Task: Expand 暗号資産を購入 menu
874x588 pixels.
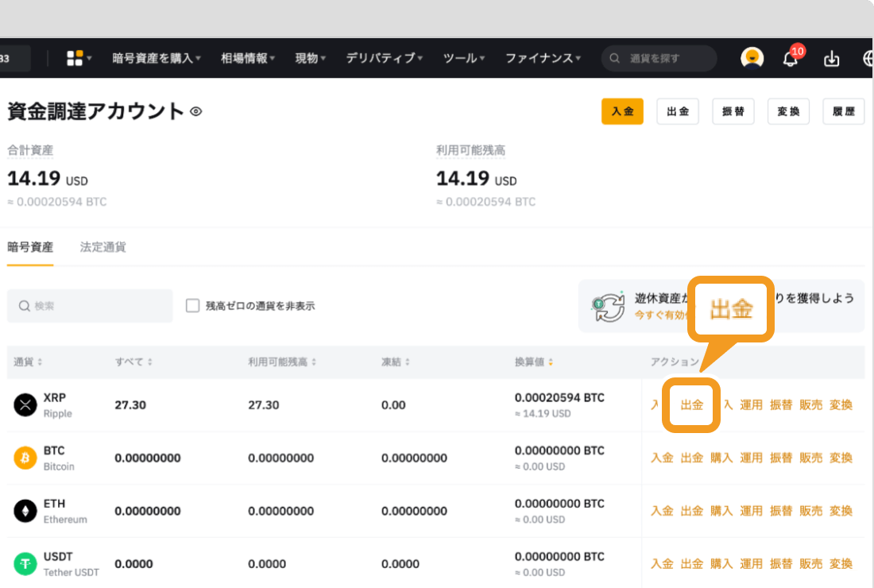Action: [x=157, y=58]
